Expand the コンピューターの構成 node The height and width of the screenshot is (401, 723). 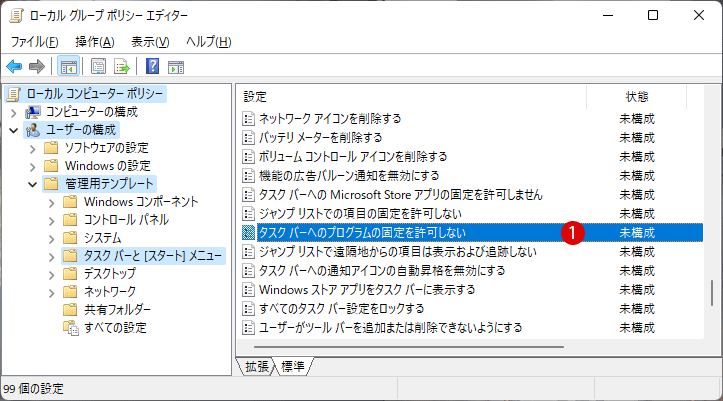(13, 112)
